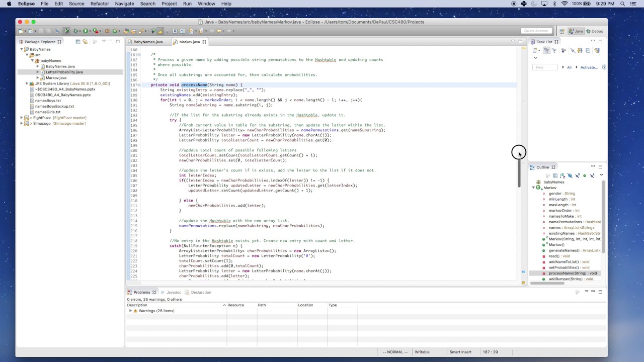Open the Refactor menu
Image resolution: width=644 pixels, height=362 pixels.
click(100, 4)
